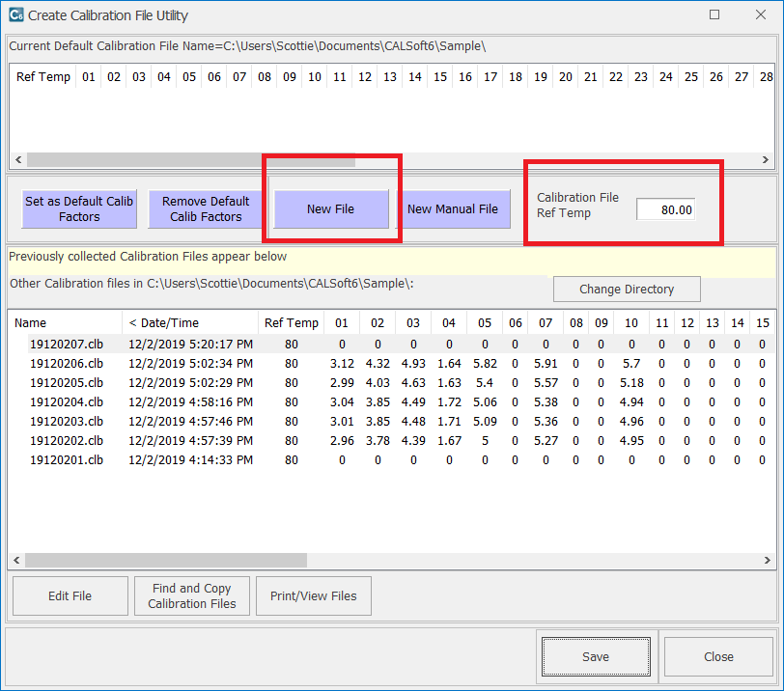Click the New File button
Screen dimensions: 784x691
(x=331, y=209)
